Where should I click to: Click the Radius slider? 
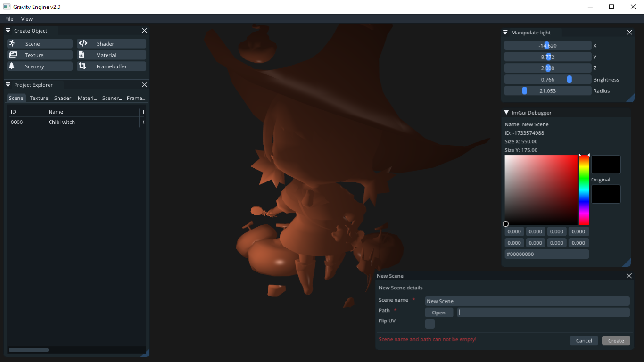pos(547,90)
